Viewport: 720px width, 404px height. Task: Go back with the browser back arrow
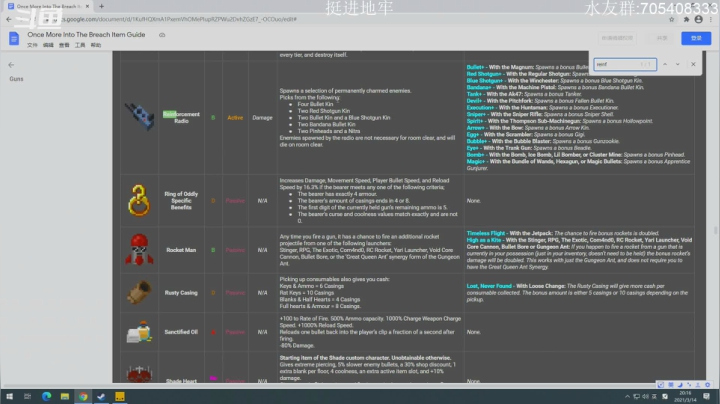(9, 19)
